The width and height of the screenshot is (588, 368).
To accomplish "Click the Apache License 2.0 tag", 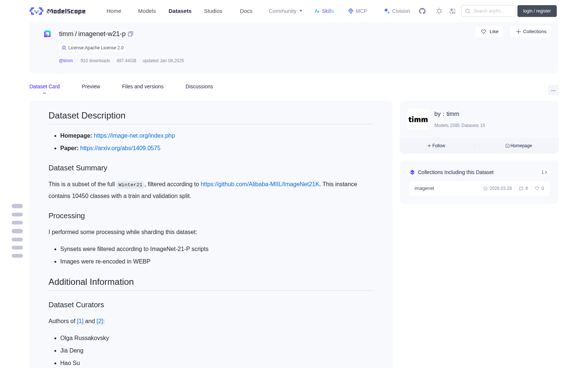I will (x=92, y=48).
